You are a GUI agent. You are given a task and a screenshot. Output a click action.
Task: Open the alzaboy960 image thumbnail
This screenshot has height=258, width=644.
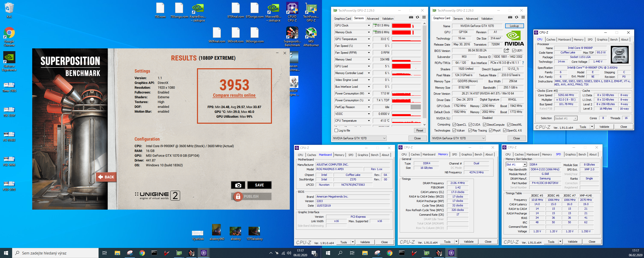click(x=217, y=233)
